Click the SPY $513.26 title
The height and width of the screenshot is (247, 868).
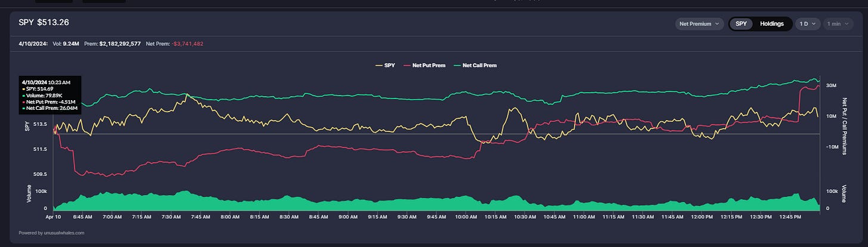pos(44,23)
